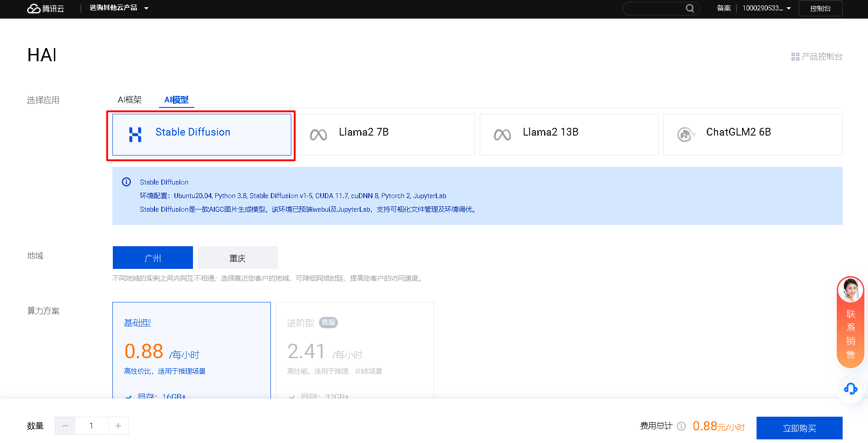This screenshot has width=868, height=443.
Task: Click the 高性价比，适用于推理场景 text
Action: pos(164,371)
